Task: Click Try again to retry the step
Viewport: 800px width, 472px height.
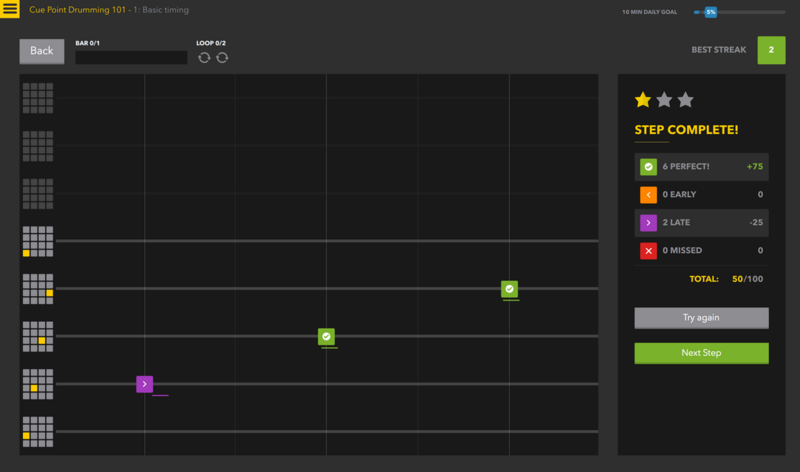Action: click(701, 318)
